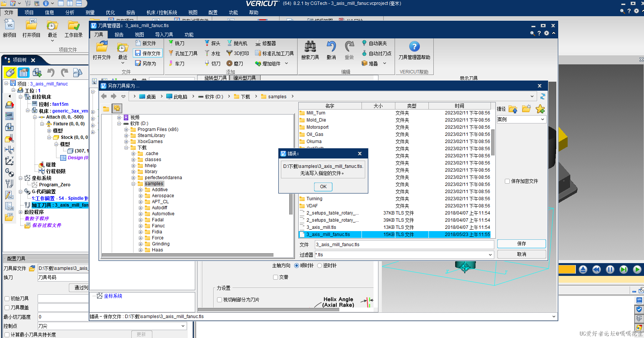Click the 撤消 undo icon in tool manager
The width and height of the screenshot is (644, 338).
tap(331, 47)
